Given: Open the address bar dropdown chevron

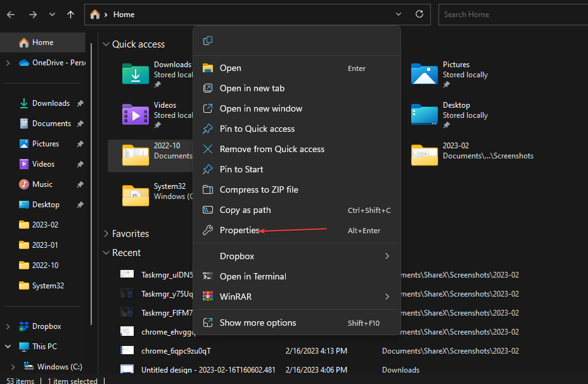Looking at the screenshot, I should pyautogui.click(x=399, y=14).
